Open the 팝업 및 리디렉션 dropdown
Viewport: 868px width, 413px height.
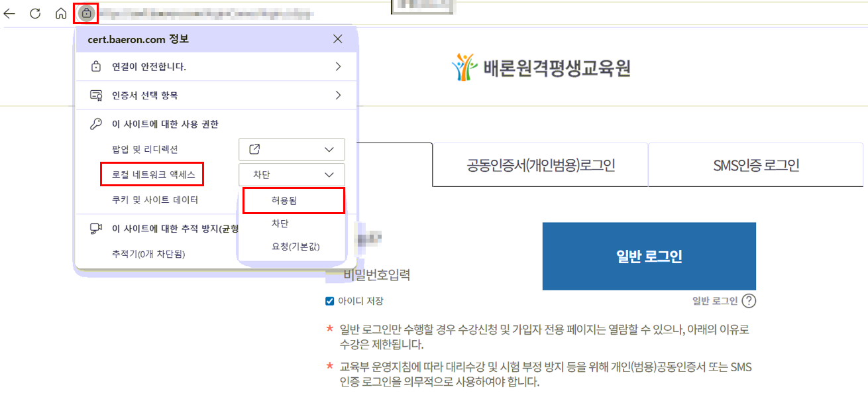tap(292, 149)
